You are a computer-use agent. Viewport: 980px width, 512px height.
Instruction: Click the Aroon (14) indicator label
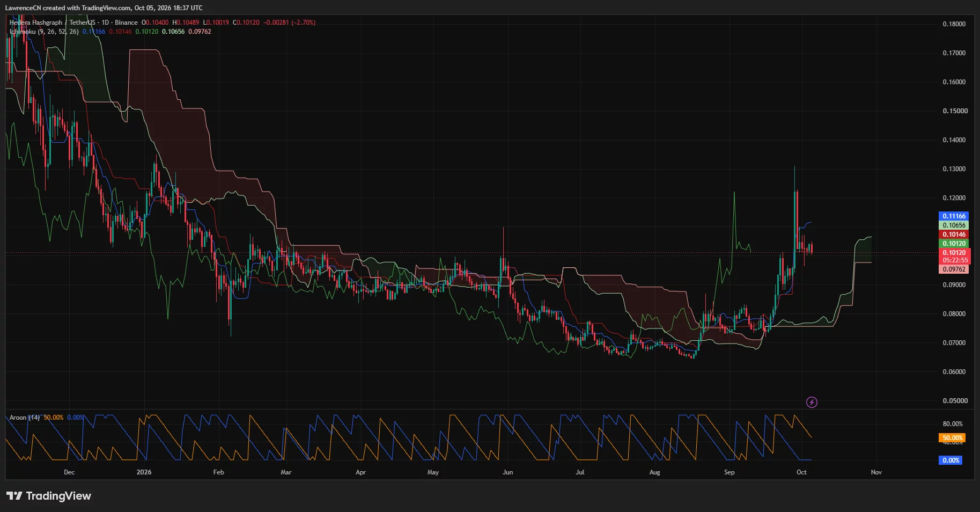25,418
